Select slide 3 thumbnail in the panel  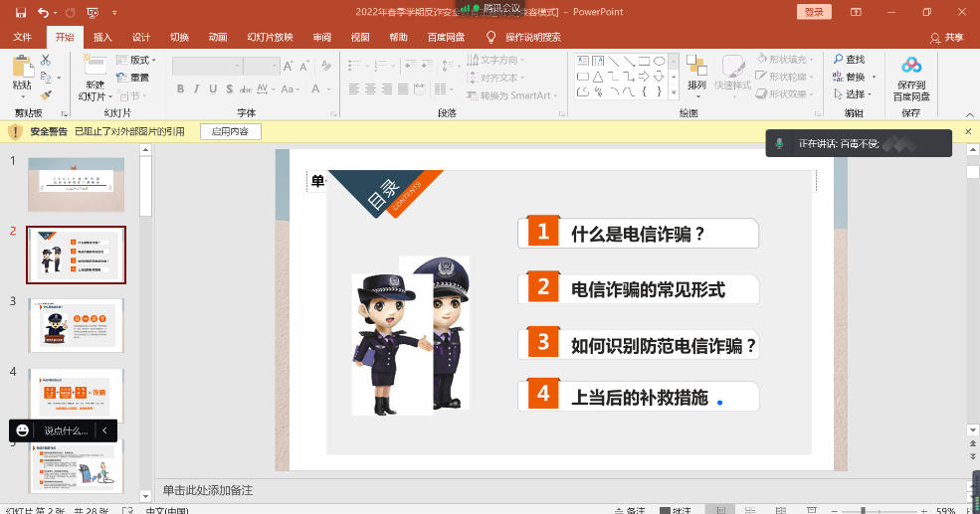click(76, 325)
